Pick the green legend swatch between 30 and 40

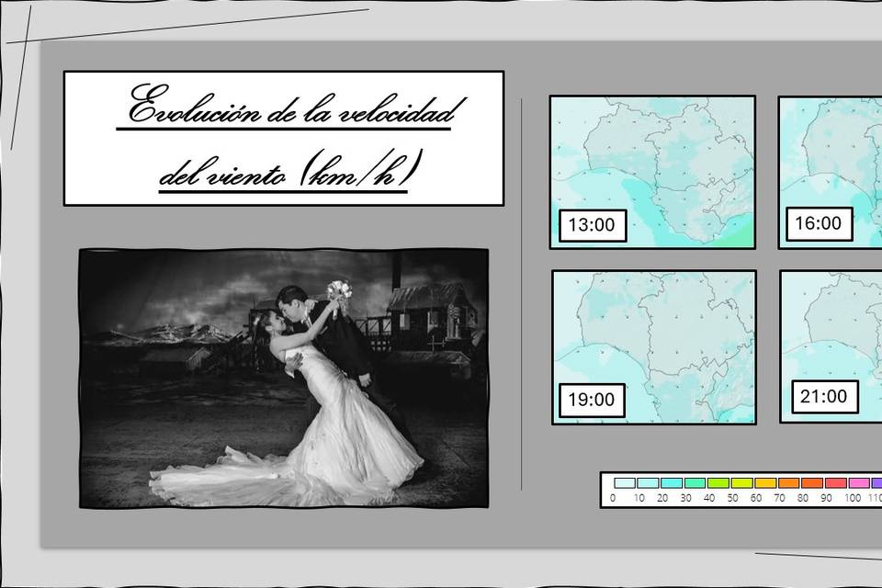pos(695,482)
